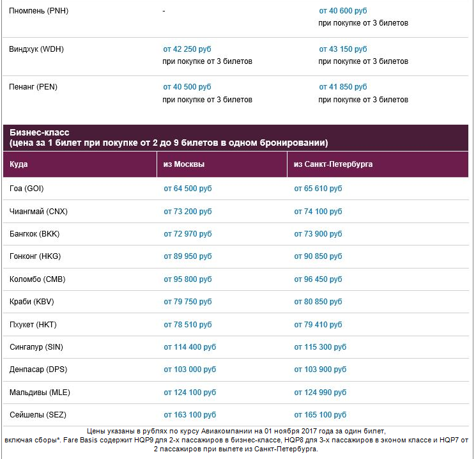This screenshot has height=459, width=476.
Task: Click the Коломбо (CMB) row label
Action: [37, 279]
